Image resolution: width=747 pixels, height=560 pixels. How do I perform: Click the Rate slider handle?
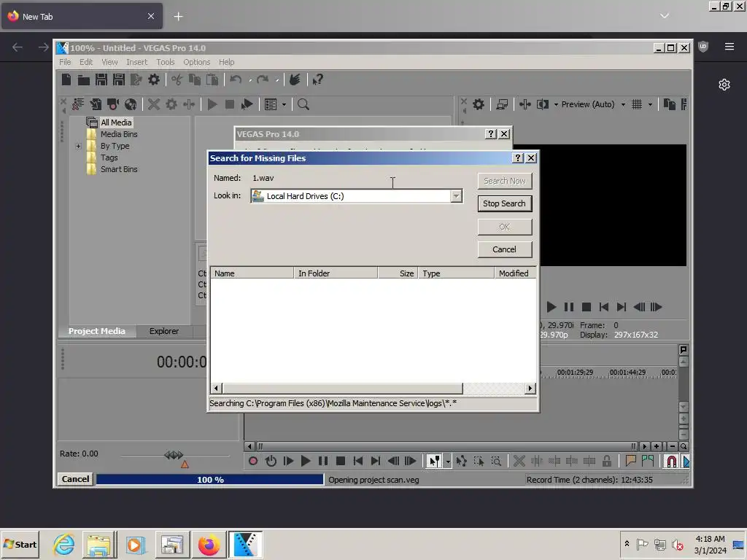(x=174, y=455)
